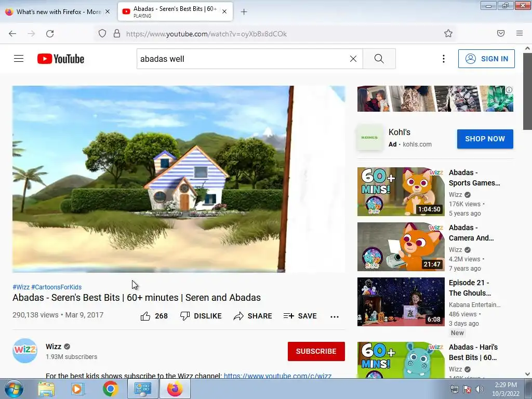Open the Firefox application menu

(x=520, y=33)
